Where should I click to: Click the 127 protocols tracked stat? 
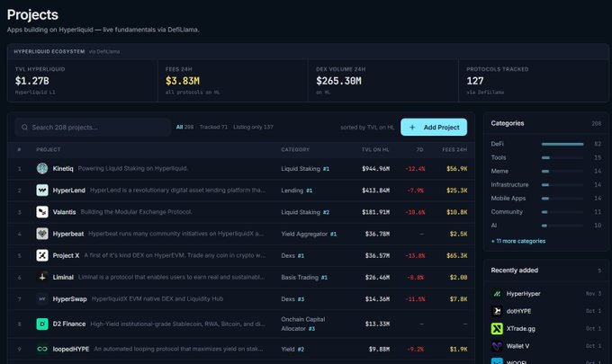tap(475, 81)
